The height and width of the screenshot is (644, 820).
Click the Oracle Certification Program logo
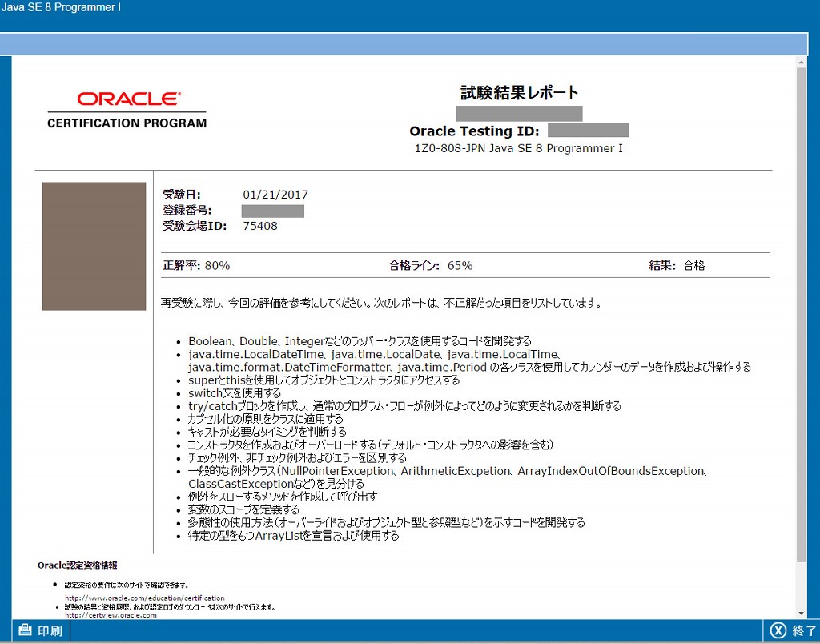(127, 111)
